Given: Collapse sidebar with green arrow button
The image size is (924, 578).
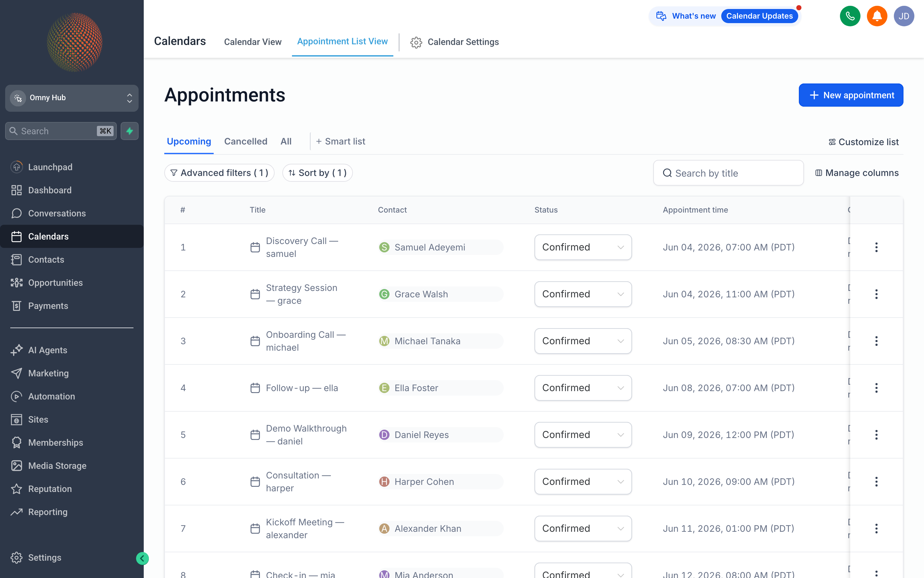Looking at the screenshot, I should click(142, 558).
